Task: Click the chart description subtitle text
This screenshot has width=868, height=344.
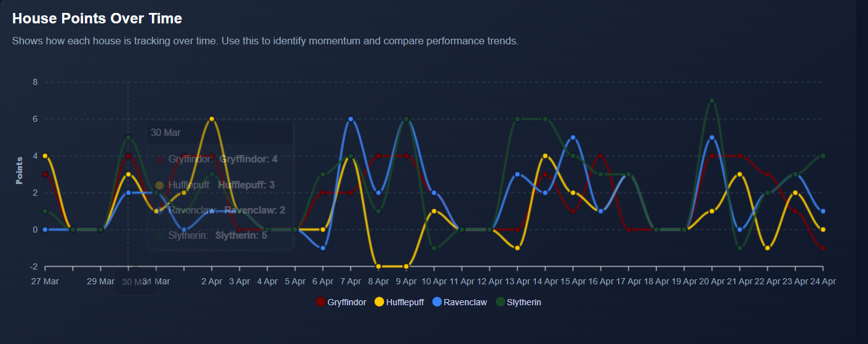Action: (266, 41)
